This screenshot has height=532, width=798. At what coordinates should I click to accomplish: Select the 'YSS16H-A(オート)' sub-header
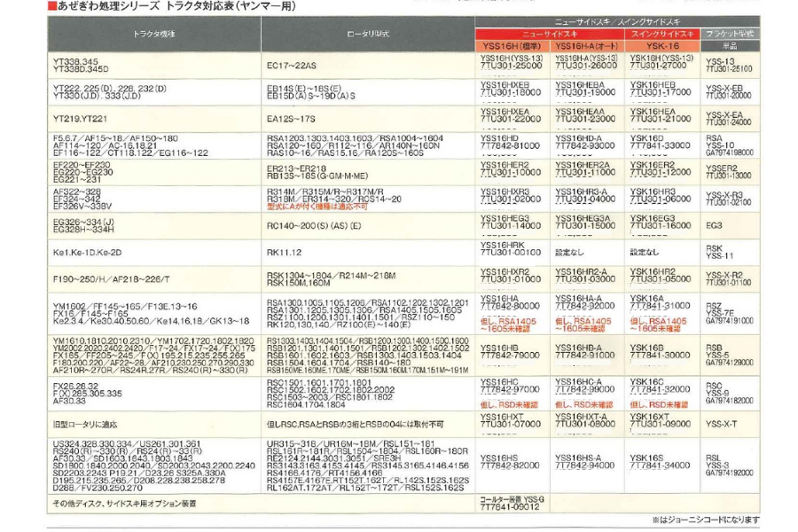(x=587, y=46)
